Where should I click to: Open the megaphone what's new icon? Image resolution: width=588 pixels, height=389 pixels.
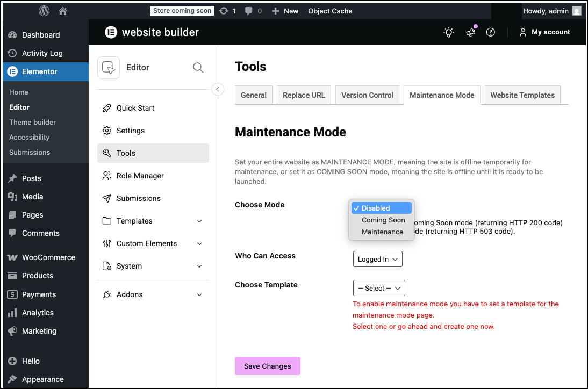point(471,32)
